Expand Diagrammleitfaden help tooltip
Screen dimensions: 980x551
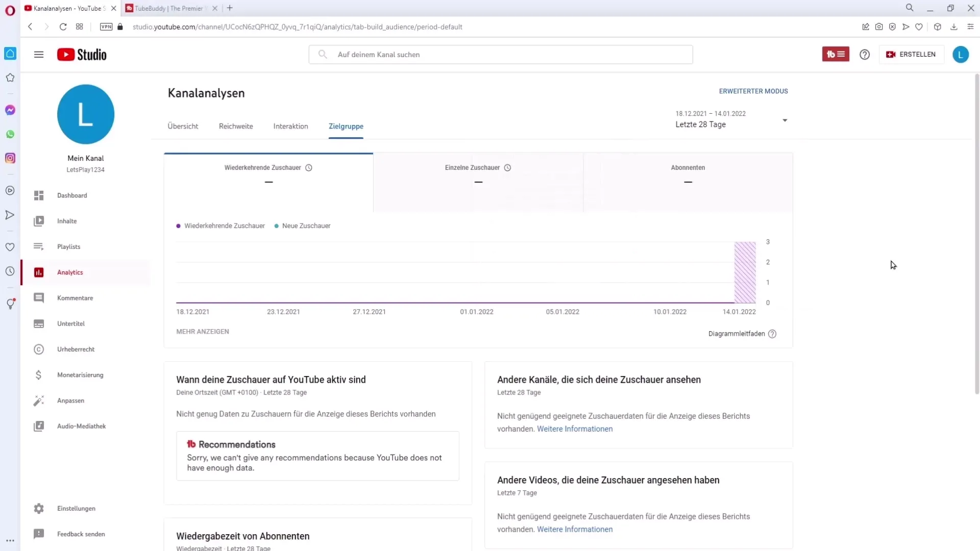point(773,334)
